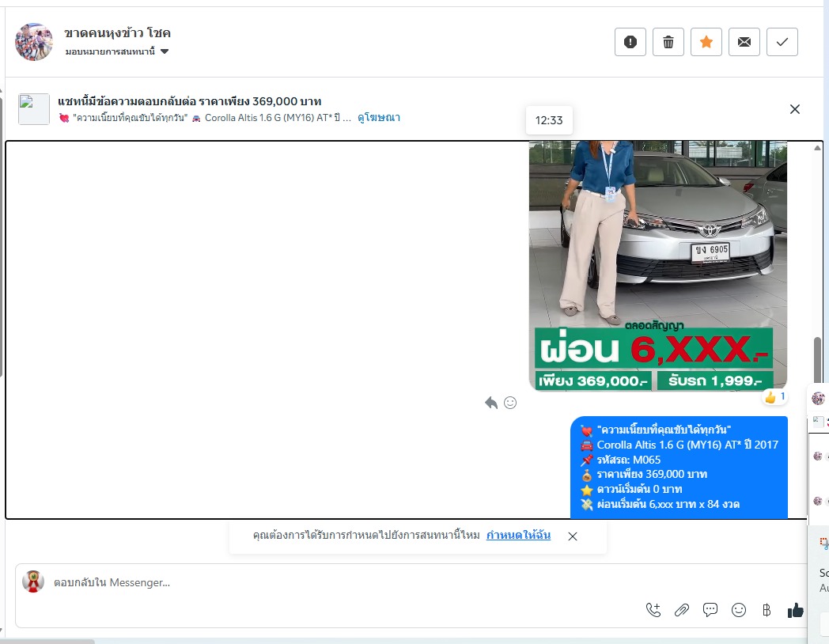Screen dimensions: 829x644
Task: Click the page avatar beside reply box
Action: click(32, 581)
